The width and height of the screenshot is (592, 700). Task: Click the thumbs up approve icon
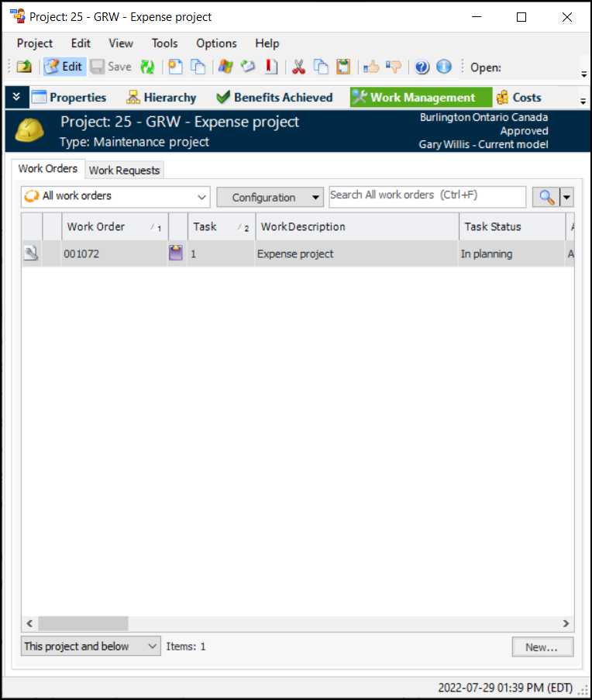(371, 67)
